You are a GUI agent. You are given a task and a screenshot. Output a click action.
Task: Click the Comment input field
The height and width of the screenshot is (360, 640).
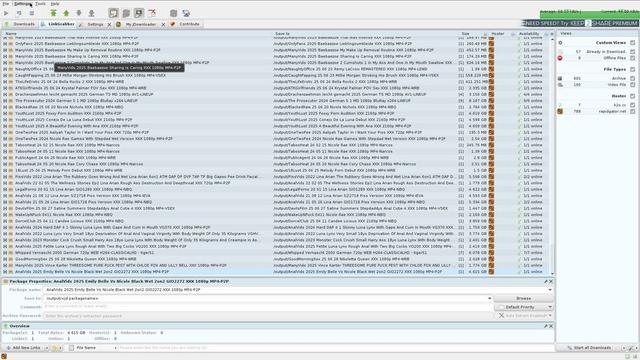point(267,307)
